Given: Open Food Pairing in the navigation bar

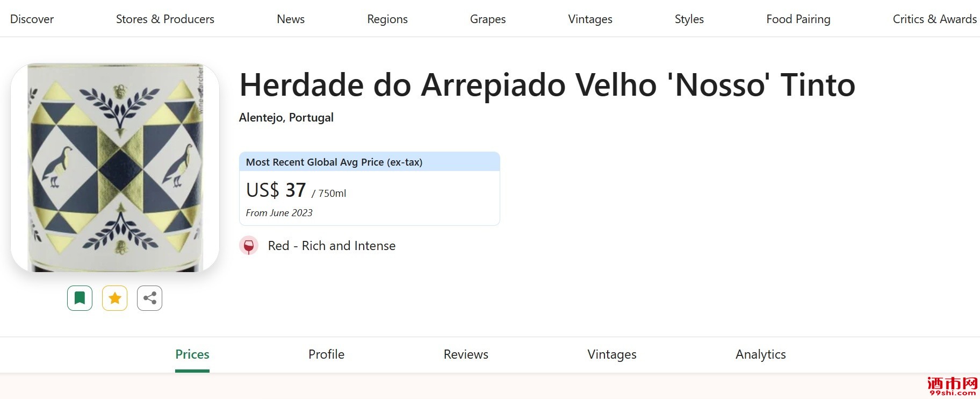Looking at the screenshot, I should point(798,19).
